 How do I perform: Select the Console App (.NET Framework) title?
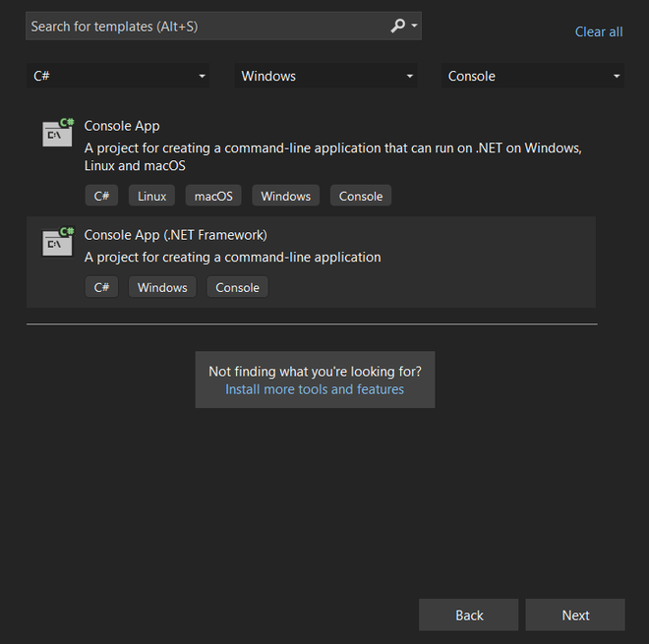(176, 235)
